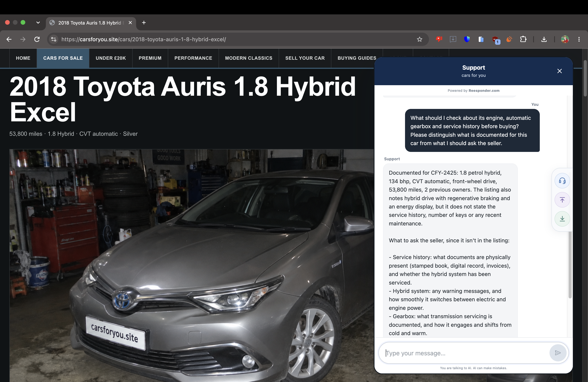
Task: Open CARS FOR SALE in the nav bar
Action: tap(63, 58)
